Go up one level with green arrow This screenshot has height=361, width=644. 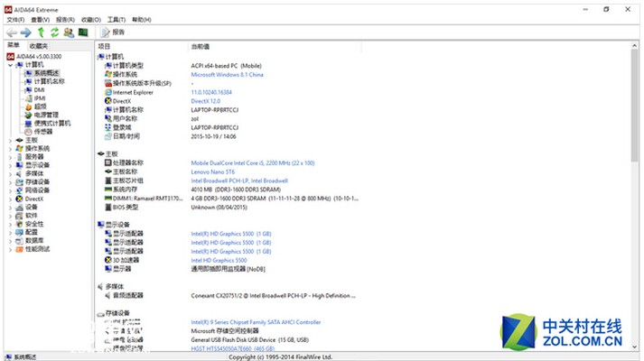(x=41, y=32)
